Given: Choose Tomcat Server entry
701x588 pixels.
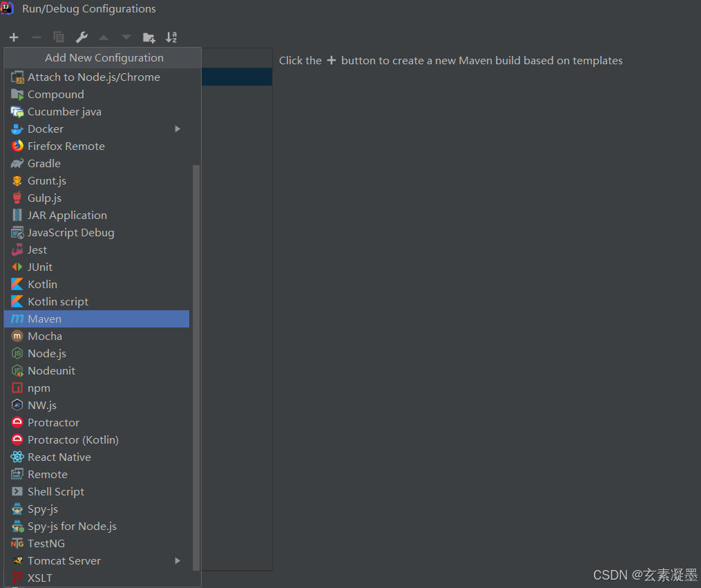Looking at the screenshot, I should [x=97, y=561].
